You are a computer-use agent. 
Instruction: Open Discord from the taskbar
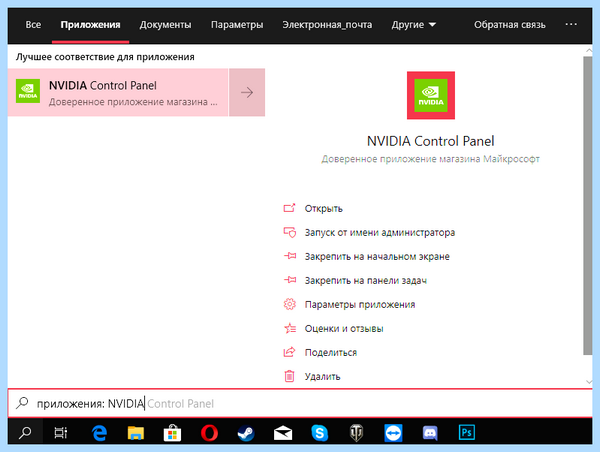430,433
